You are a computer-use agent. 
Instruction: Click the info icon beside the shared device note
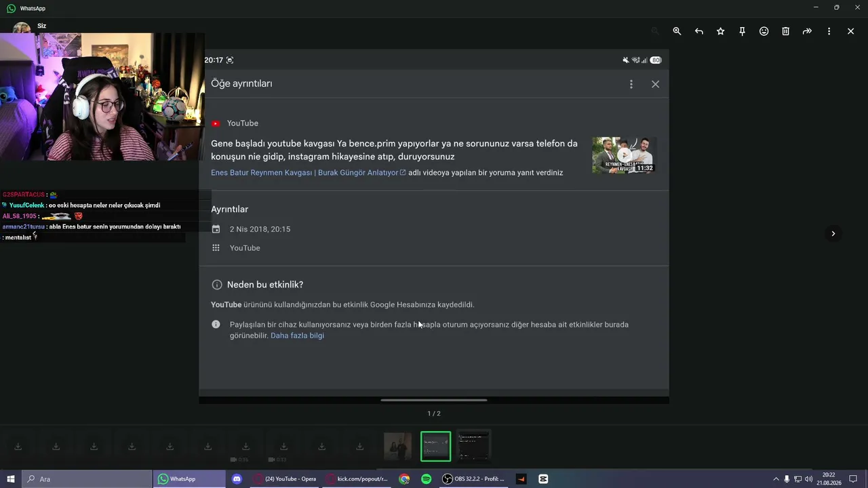click(x=216, y=325)
